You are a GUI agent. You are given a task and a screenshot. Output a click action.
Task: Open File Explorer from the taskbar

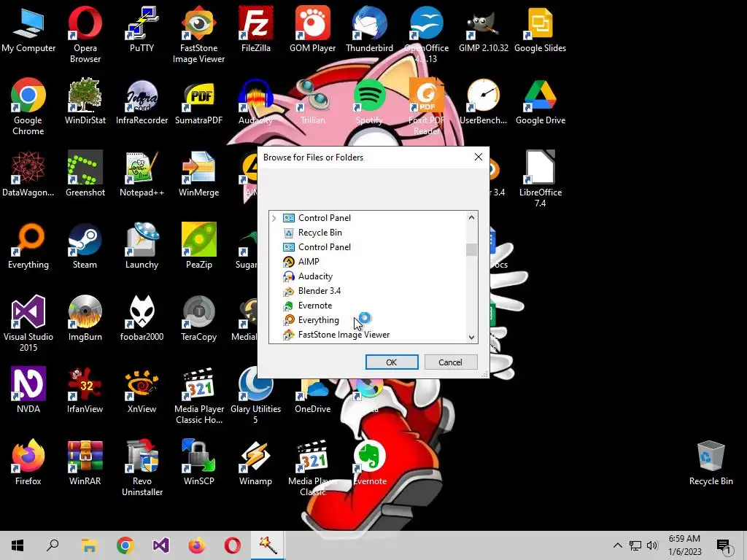click(x=89, y=545)
